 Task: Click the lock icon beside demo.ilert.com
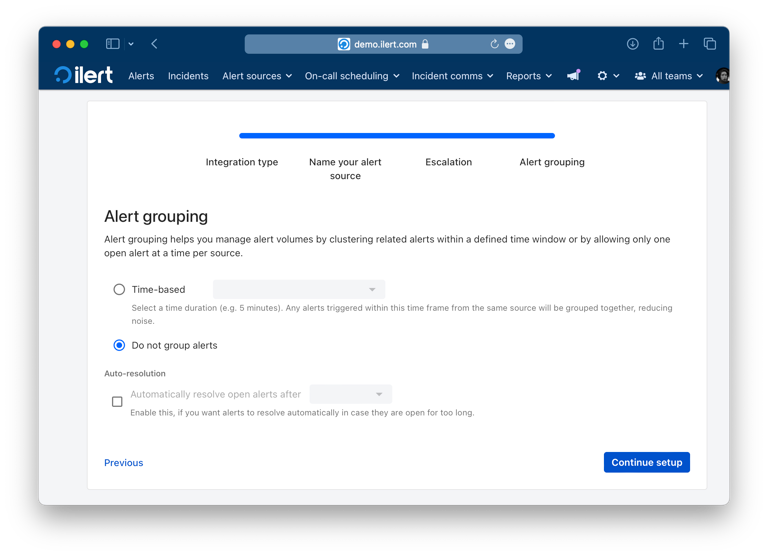tap(425, 44)
